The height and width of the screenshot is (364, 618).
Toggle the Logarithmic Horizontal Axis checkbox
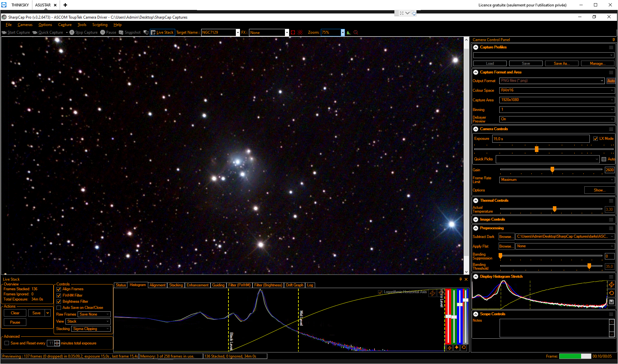click(x=380, y=292)
